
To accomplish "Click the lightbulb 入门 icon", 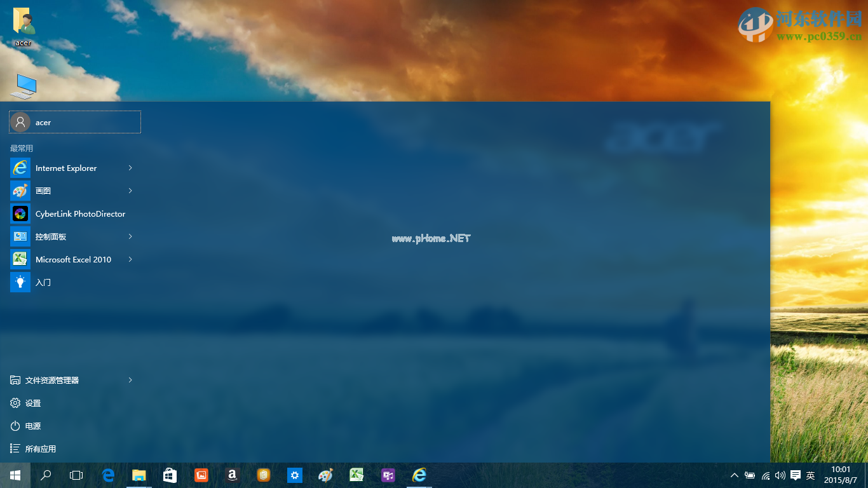I will (20, 282).
